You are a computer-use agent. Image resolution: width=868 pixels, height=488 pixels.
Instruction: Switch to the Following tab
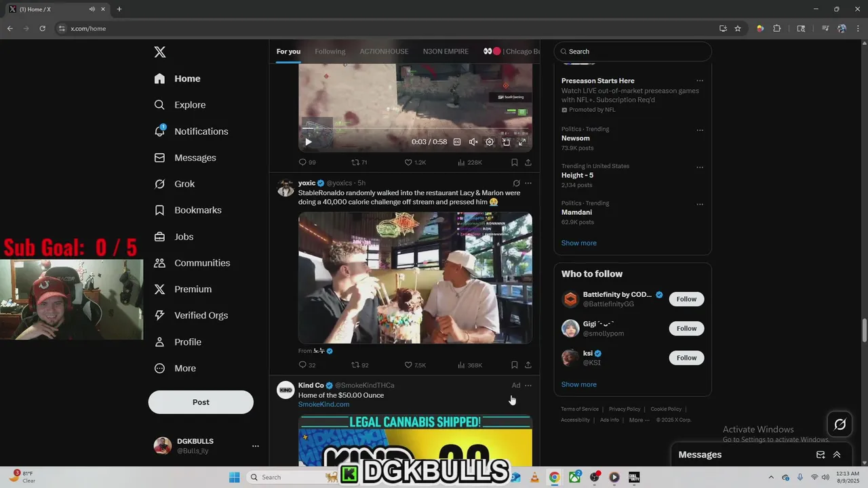coord(330,52)
